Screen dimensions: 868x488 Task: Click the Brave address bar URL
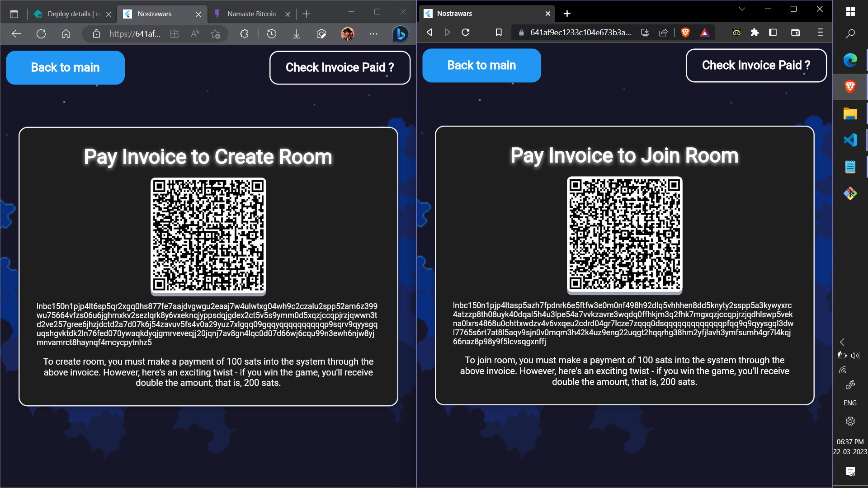coord(580,33)
